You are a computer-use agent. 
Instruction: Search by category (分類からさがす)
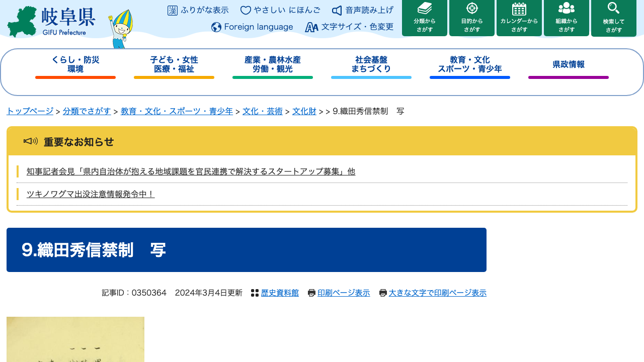[425, 18]
